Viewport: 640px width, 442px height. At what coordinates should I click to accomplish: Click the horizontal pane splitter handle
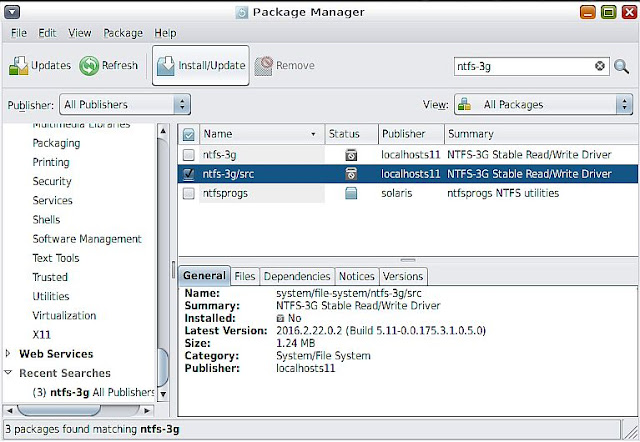pyautogui.click(x=408, y=260)
